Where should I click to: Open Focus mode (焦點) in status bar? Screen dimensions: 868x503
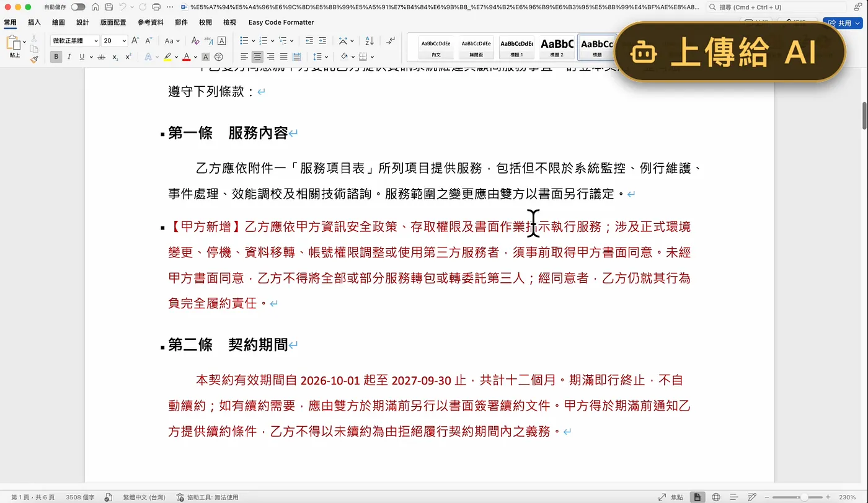tap(671, 497)
